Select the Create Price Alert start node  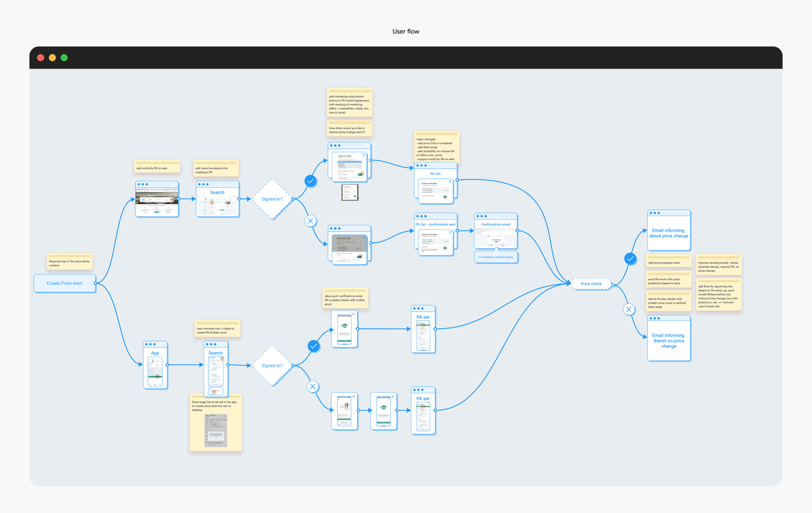64,283
